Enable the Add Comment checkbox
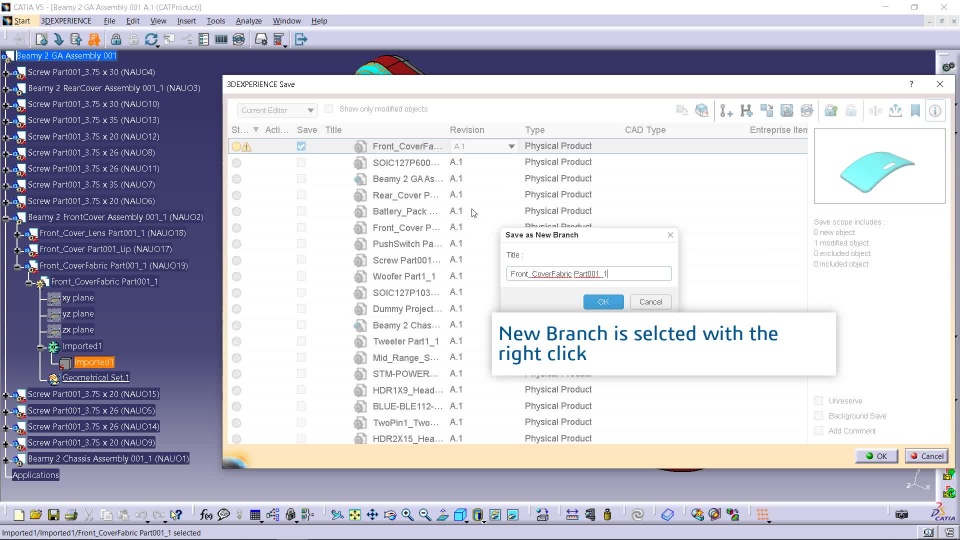This screenshot has width=960, height=540. pos(819,430)
